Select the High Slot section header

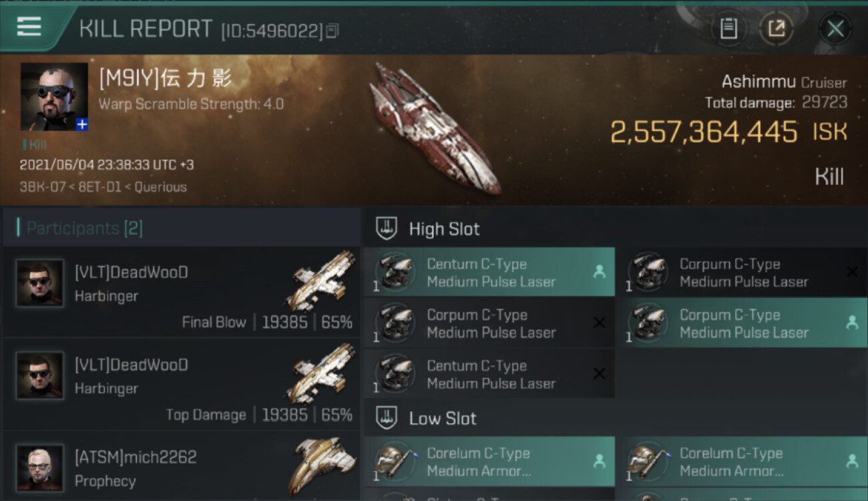444,229
